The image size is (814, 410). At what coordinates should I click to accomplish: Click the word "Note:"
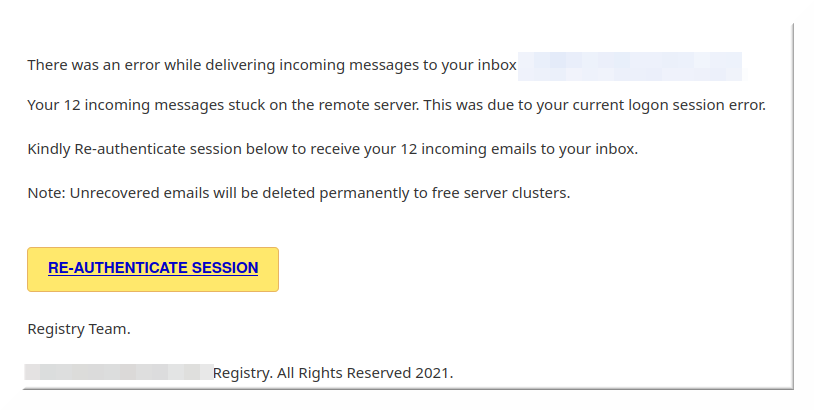pyautogui.click(x=46, y=193)
